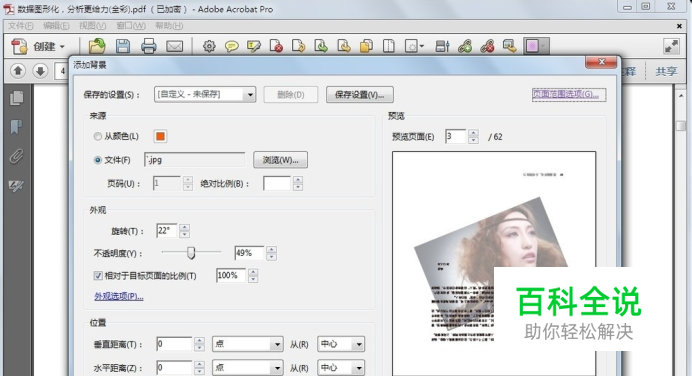Toggle 相对于目标页面的比例 checkbox
Screen dimensions: 692x376
click(x=98, y=276)
